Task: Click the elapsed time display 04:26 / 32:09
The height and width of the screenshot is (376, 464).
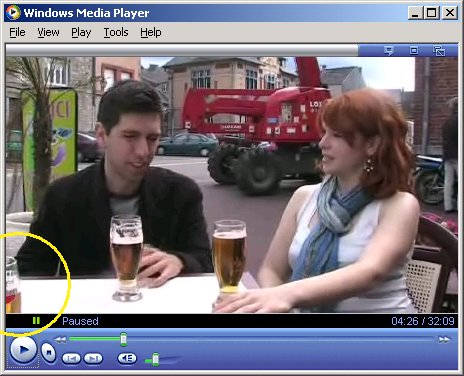Action: click(423, 321)
